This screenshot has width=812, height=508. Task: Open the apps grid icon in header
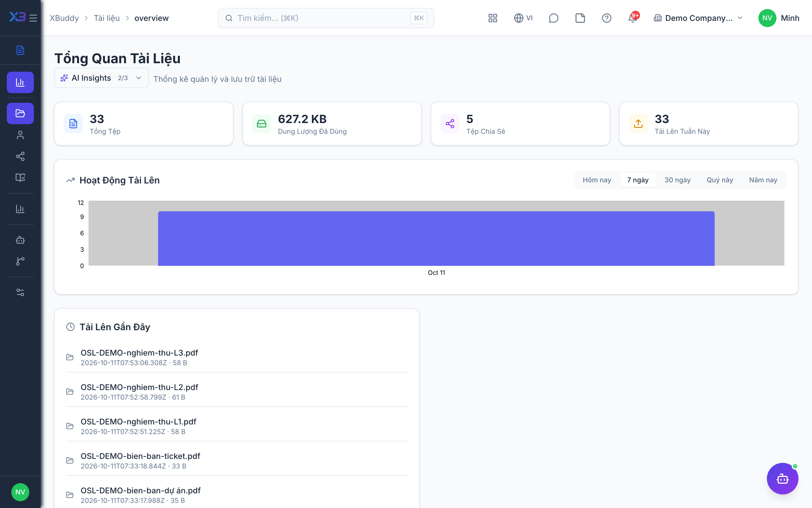[x=493, y=18]
